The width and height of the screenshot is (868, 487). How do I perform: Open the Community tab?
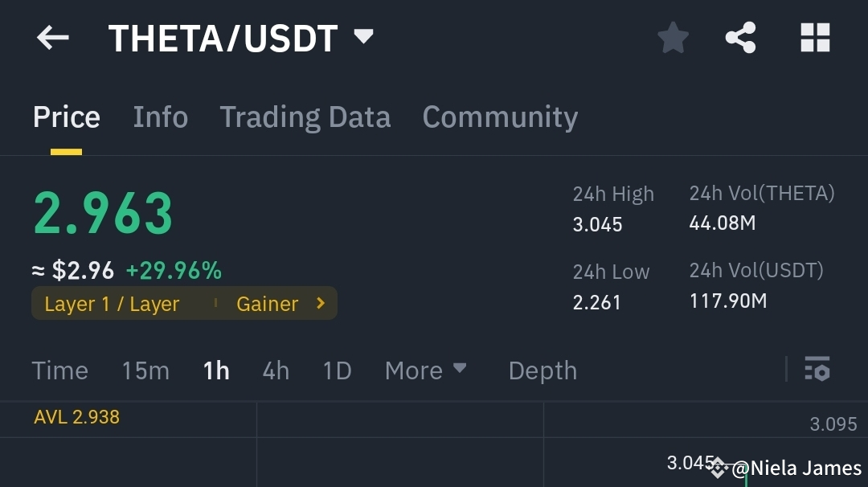coord(499,117)
